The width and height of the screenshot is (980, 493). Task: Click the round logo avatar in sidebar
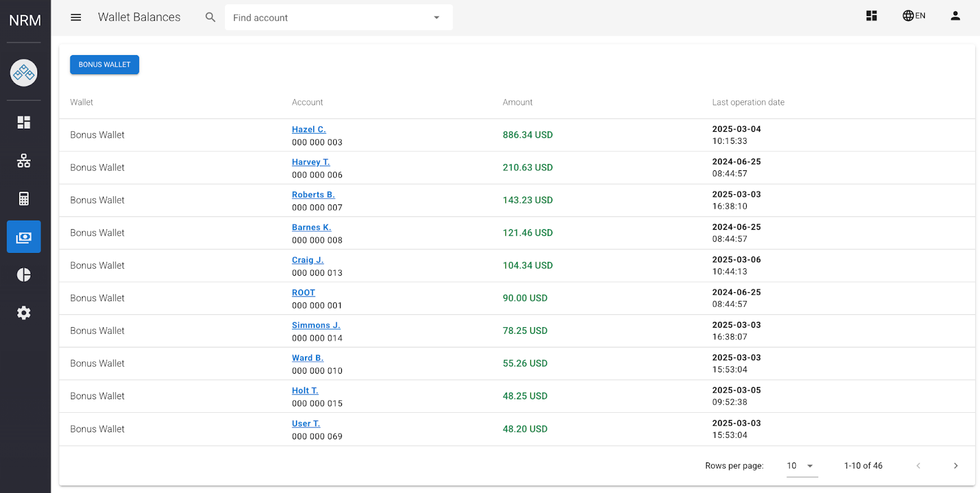(24, 73)
